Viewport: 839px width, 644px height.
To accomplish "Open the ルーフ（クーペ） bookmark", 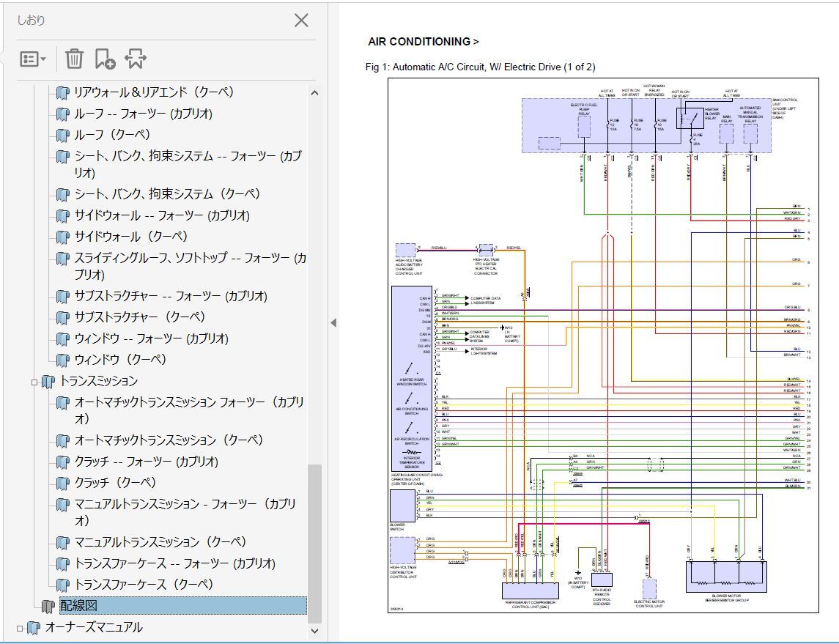I will pos(111,135).
